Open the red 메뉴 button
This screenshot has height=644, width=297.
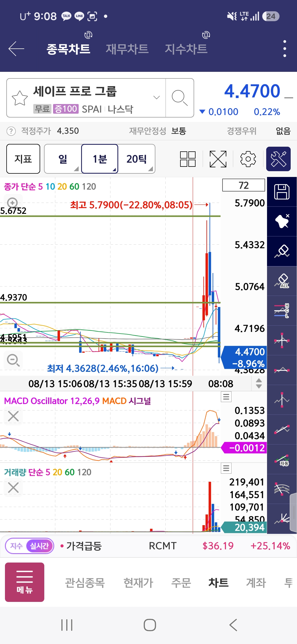click(x=24, y=582)
